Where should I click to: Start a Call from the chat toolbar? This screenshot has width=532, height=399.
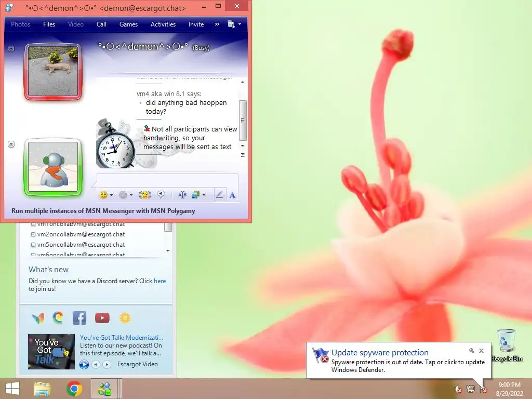click(101, 24)
